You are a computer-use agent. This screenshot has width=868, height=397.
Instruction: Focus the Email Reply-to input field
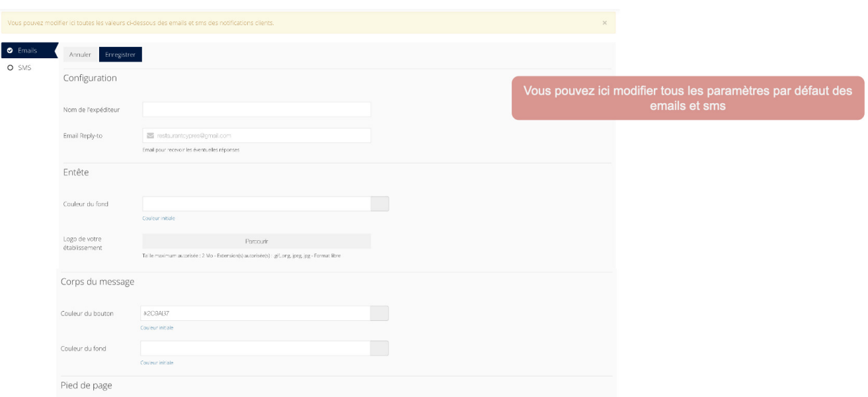(x=256, y=136)
